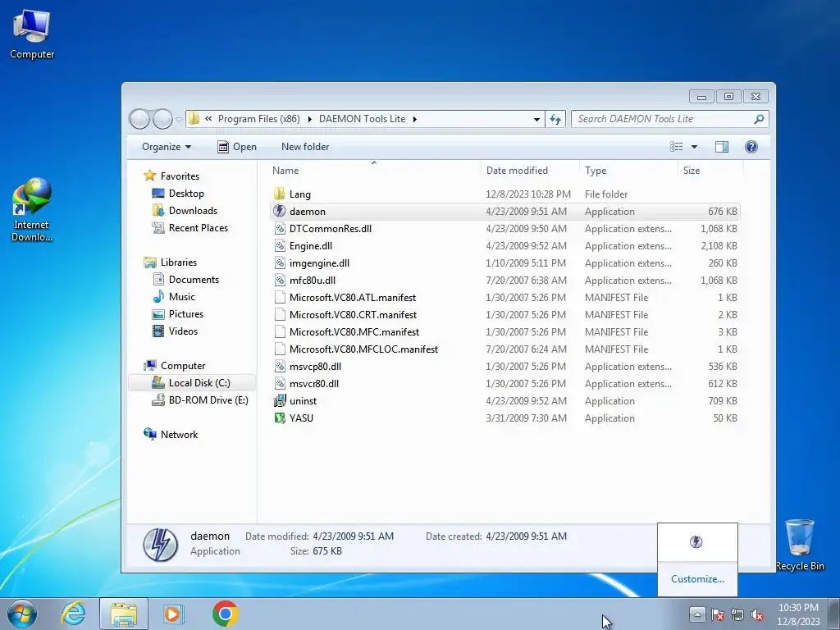
Task: Click the DAEMON Tools tray icon in popup
Action: click(x=696, y=541)
